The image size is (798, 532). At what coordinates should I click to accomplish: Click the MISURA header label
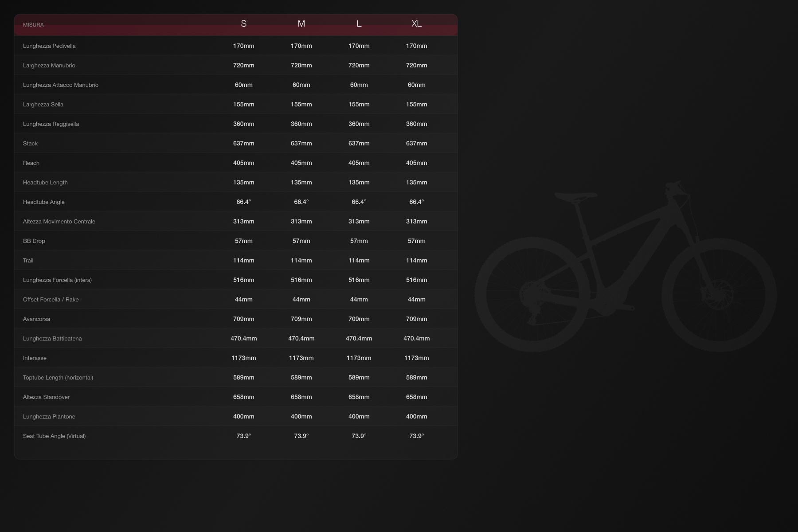click(33, 25)
